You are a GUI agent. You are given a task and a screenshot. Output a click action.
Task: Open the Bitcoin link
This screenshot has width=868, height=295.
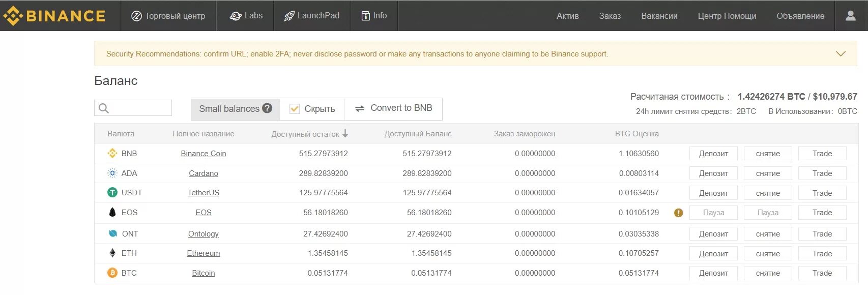point(204,273)
